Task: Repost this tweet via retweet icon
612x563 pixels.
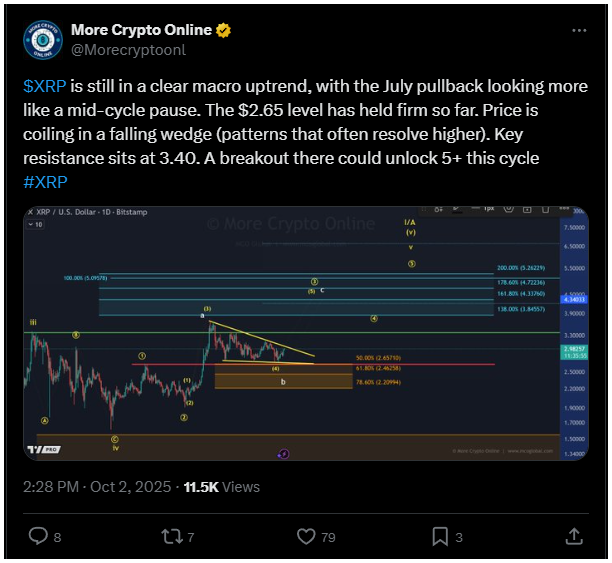Action: 174,537
